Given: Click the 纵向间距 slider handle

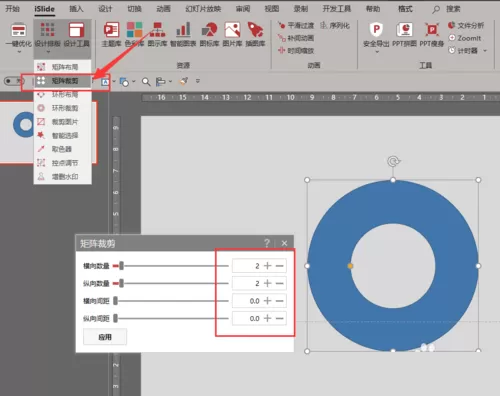Looking at the screenshot, I should [115, 318].
